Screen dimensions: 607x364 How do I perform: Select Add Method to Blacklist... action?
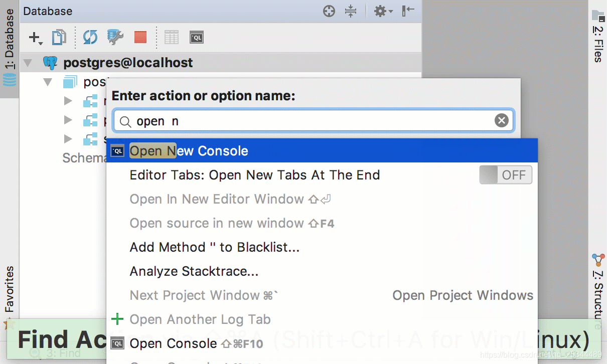(214, 247)
